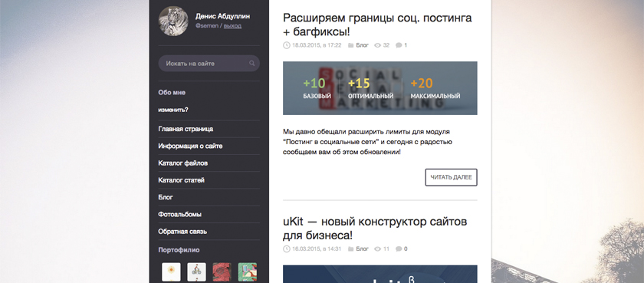Click views eye icon next to 11
The height and width of the screenshot is (283, 644).
click(378, 249)
